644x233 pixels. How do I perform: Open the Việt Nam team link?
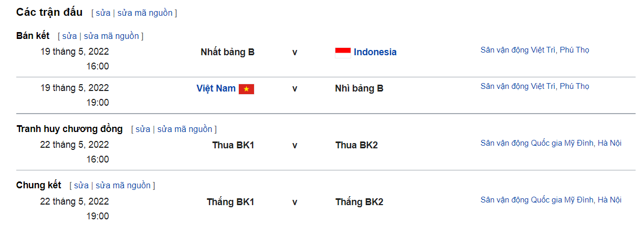pyautogui.click(x=216, y=88)
